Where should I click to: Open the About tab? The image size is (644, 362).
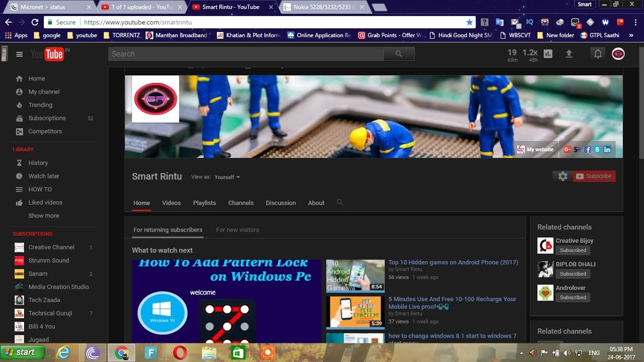point(316,203)
